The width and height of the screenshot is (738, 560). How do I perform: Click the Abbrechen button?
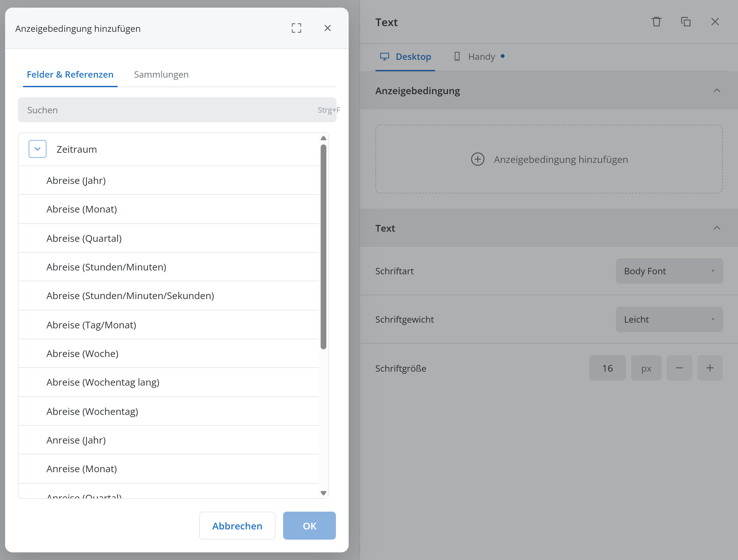[x=237, y=526]
